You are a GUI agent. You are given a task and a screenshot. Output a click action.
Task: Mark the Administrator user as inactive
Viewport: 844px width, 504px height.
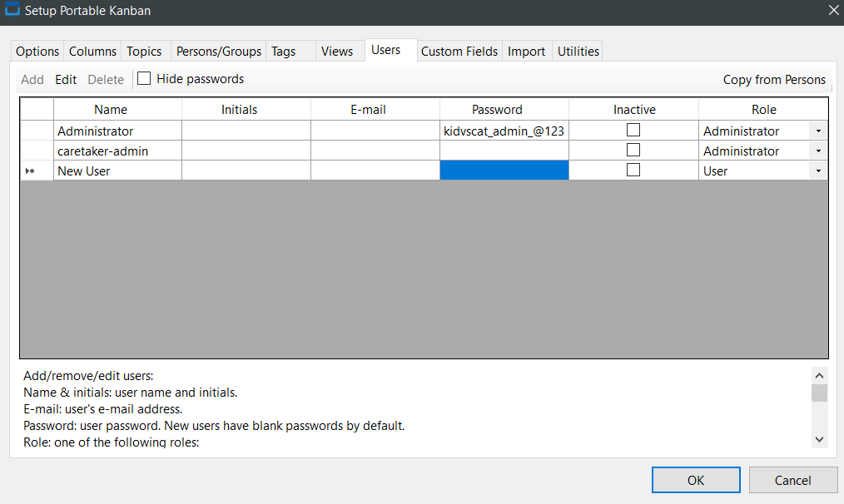(633, 131)
